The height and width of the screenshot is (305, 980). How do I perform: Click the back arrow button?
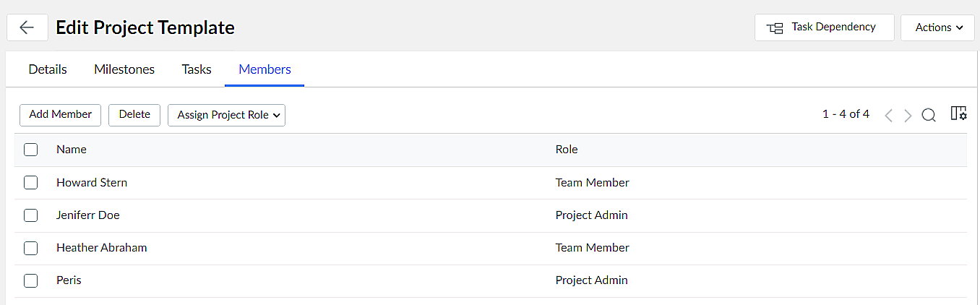pyautogui.click(x=27, y=27)
